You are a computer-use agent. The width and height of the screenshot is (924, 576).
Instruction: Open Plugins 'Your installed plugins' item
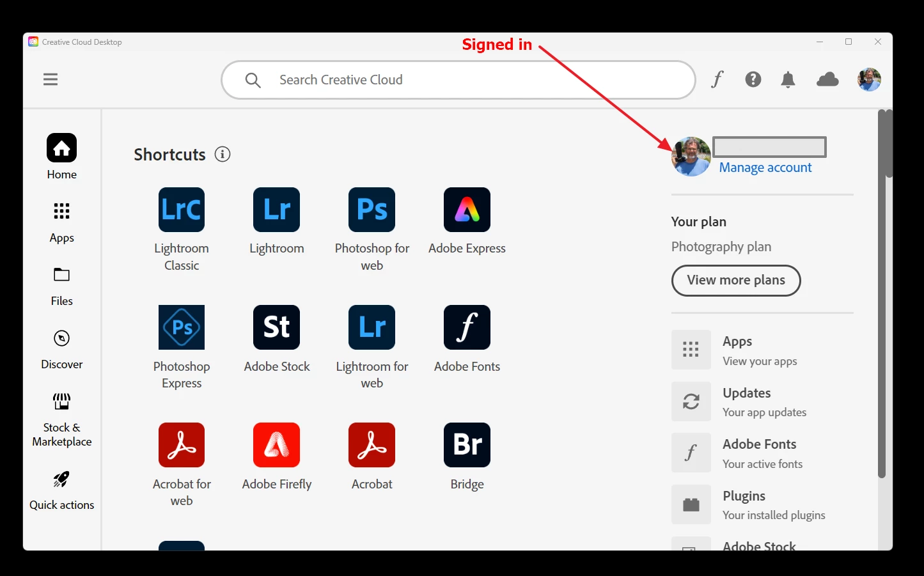click(761, 504)
